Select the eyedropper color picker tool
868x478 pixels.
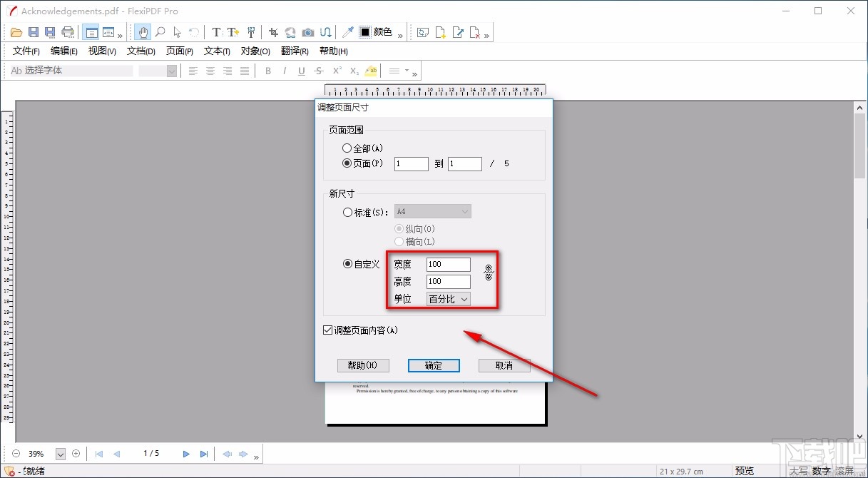[x=349, y=31]
